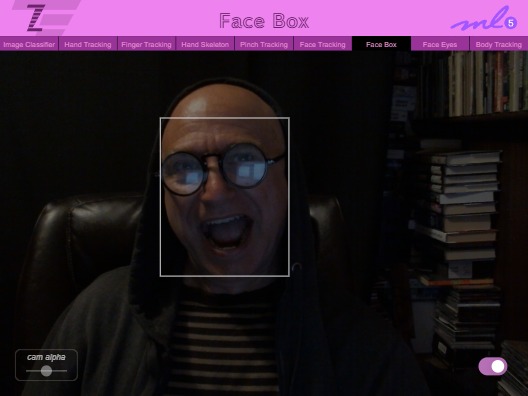This screenshot has width=528, height=396.
Task: Switch to the Face Tracking tab
Action: point(322,44)
